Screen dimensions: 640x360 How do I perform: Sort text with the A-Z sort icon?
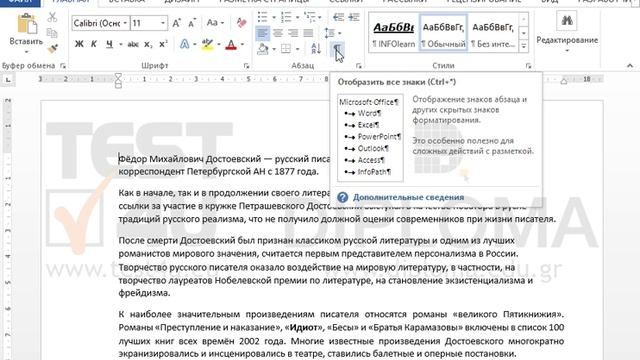click(316, 49)
